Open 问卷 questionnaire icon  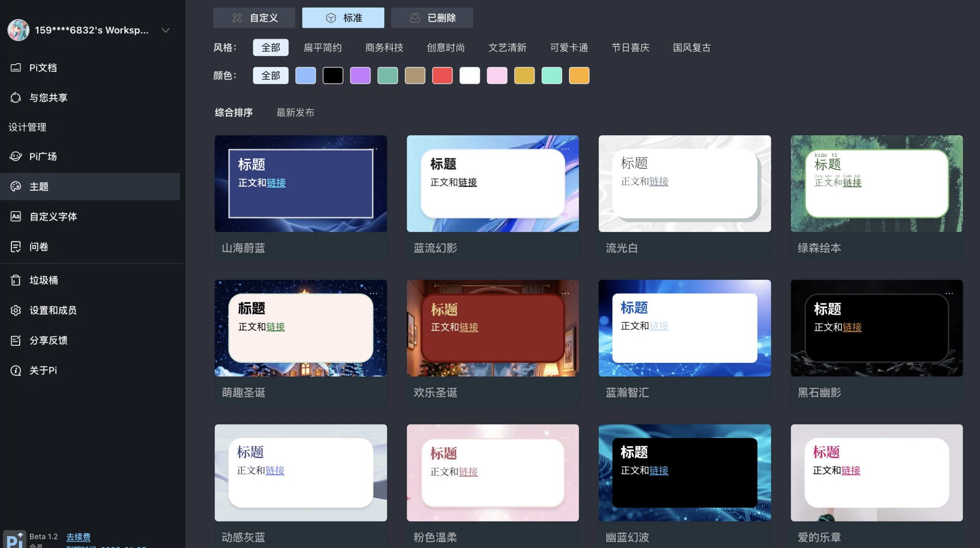tap(16, 247)
